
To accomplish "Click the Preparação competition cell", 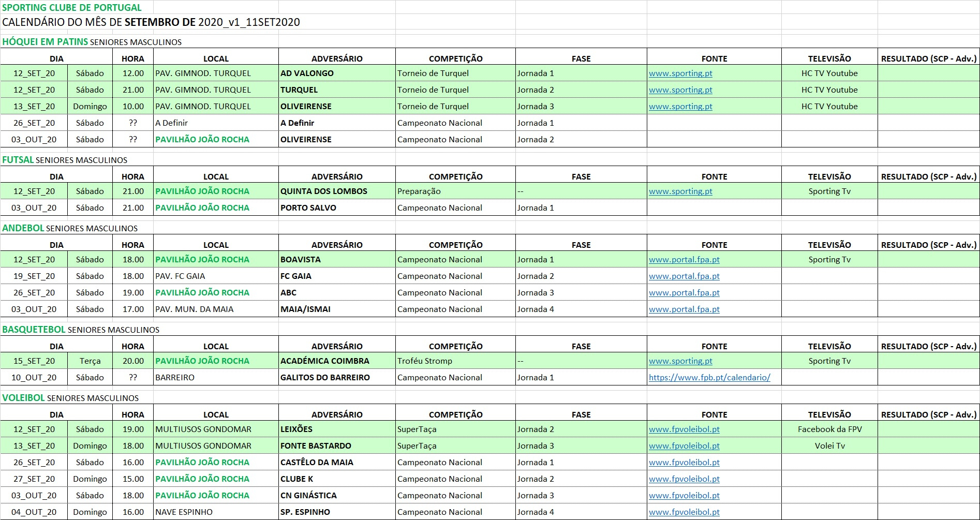I will (x=455, y=191).
